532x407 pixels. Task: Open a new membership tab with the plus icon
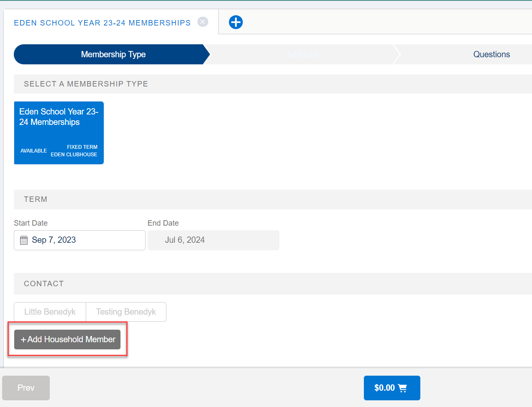click(x=235, y=22)
